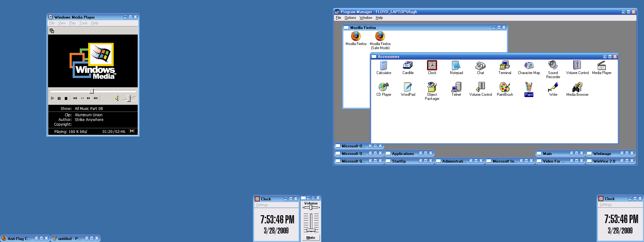Open the Options menu in Program Manager
Screen dimensions: 644x242
[350, 18]
